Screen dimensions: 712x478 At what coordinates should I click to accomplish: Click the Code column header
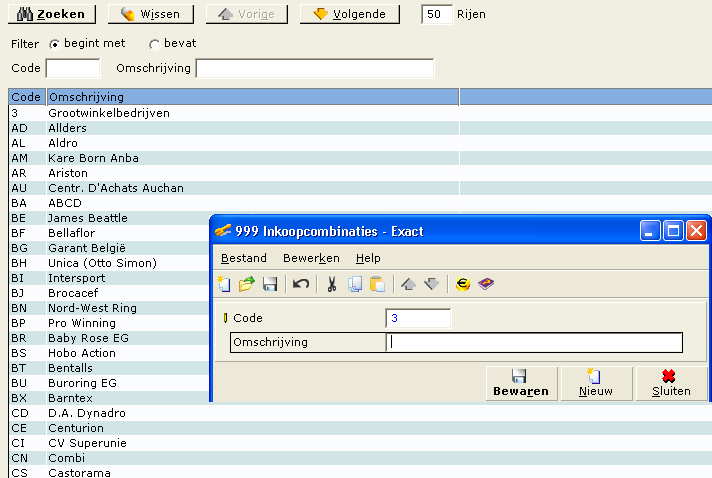click(x=27, y=97)
